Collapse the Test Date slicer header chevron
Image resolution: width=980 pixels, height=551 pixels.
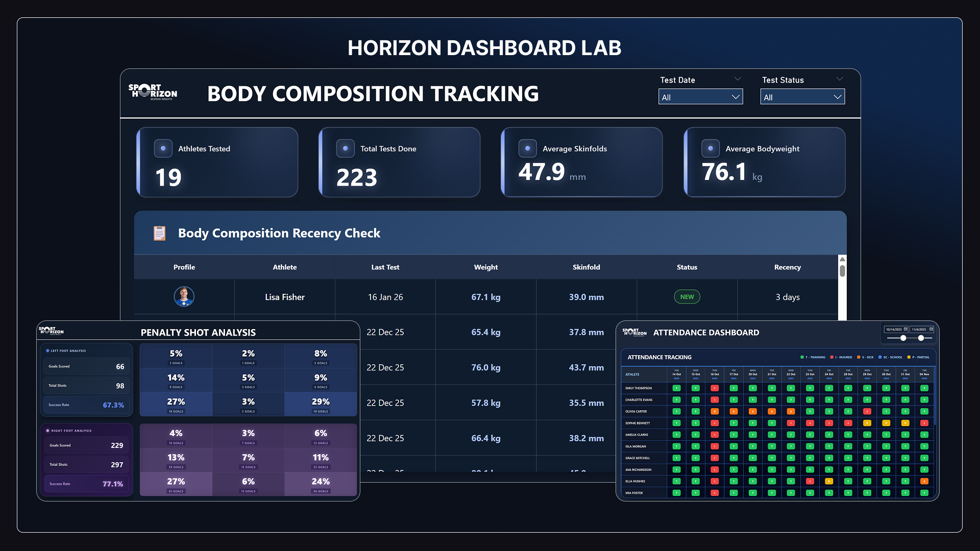pyautogui.click(x=738, y=79)
